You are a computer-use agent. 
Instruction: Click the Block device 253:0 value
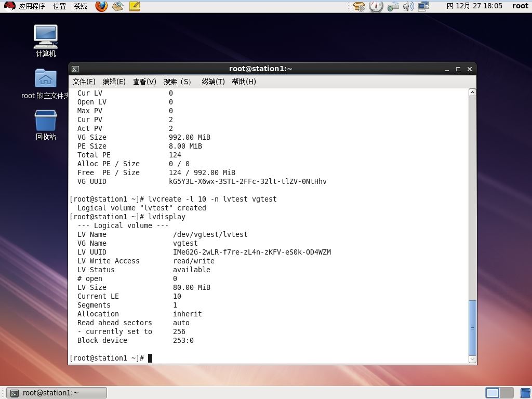click(183, 340)
